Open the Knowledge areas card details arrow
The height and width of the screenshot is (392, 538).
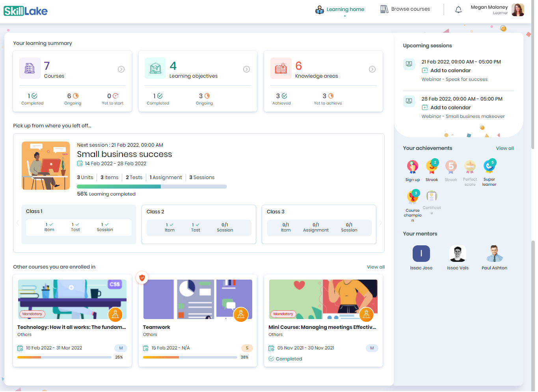pyautogui.click(x=372, y=69)
